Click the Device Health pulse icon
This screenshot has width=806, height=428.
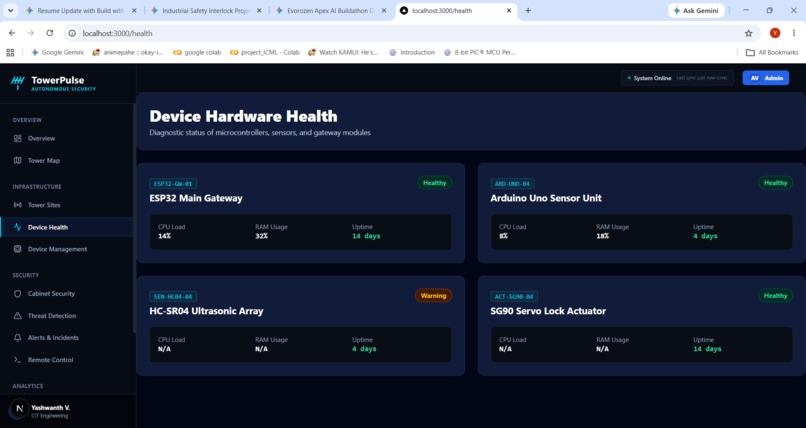pyautogui.click(x=17, y=227)
